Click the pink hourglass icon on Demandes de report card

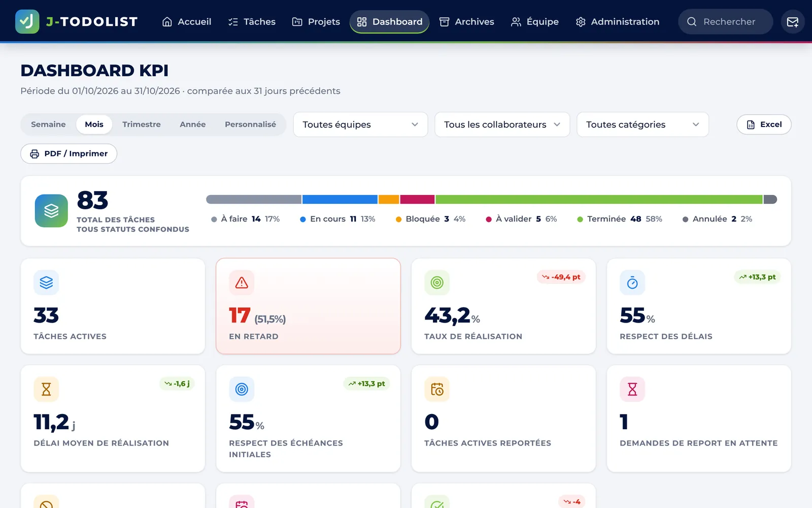(x=632, y=389)
